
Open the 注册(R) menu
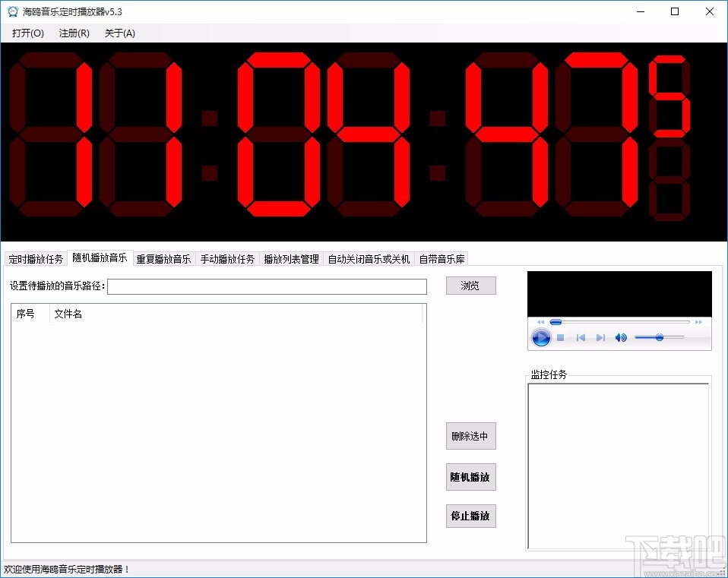point(73,33)
